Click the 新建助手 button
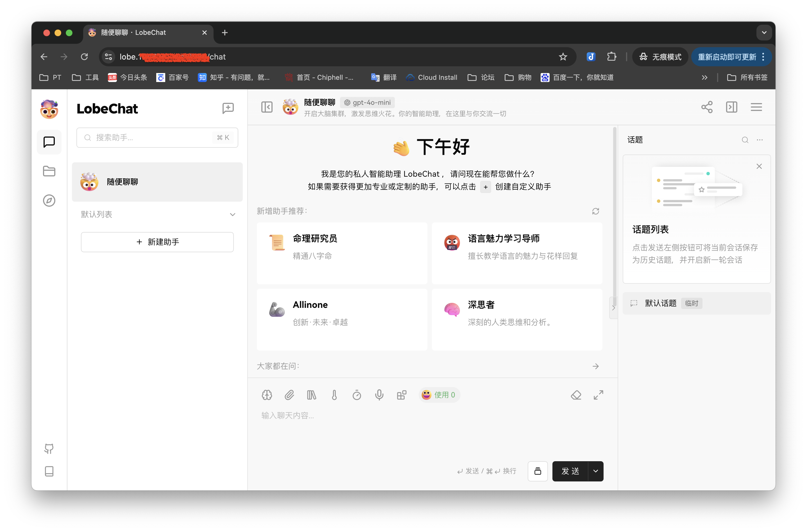The width and height of the screenshot is (807, 532). [x=157, y=242]
